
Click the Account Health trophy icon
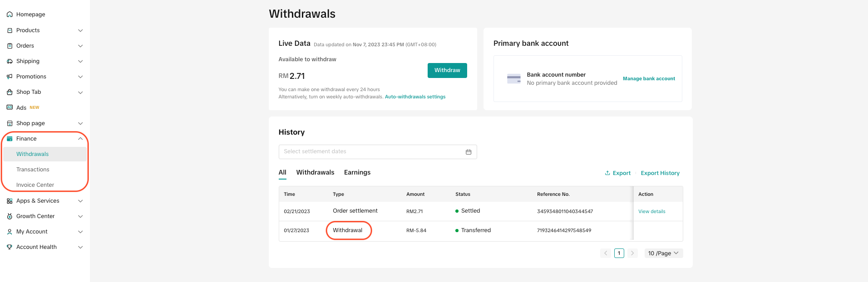10,247
